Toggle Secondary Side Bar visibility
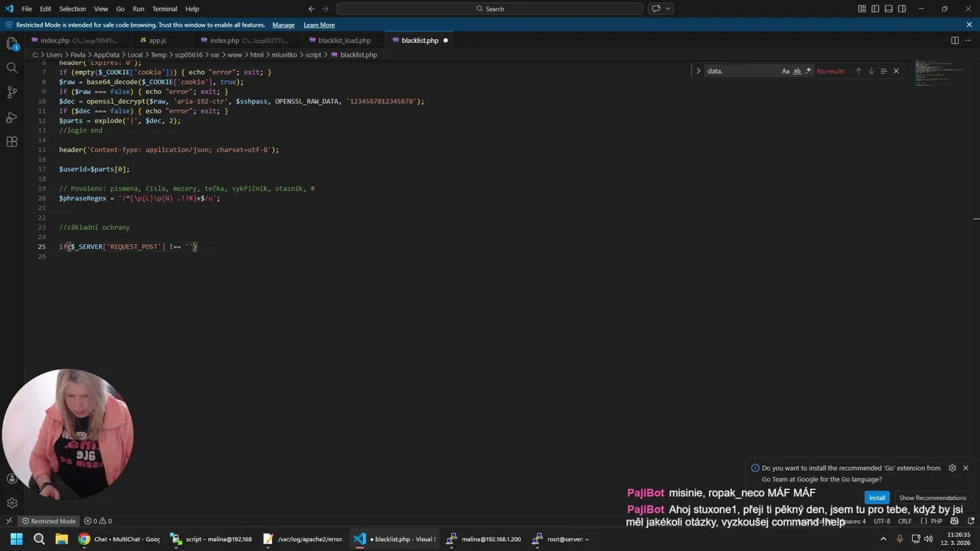The width and height of the screenshot is (980, 551). (902, 8)
